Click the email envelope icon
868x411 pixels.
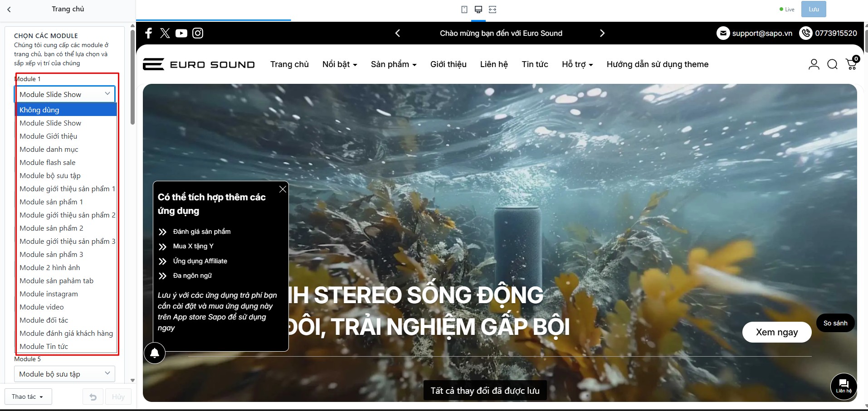[723, 33]
